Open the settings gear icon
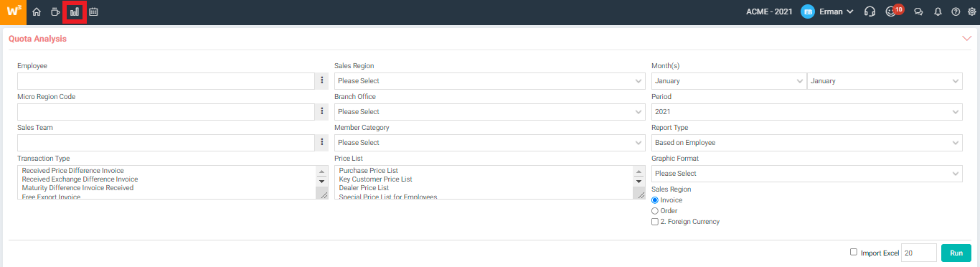 coord(972,11)
